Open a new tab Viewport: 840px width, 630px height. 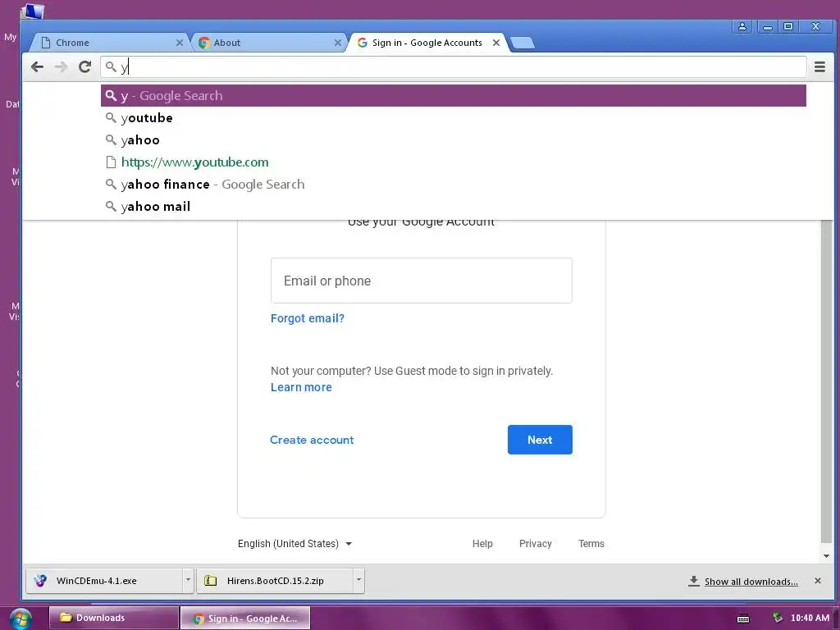point(523,43)
